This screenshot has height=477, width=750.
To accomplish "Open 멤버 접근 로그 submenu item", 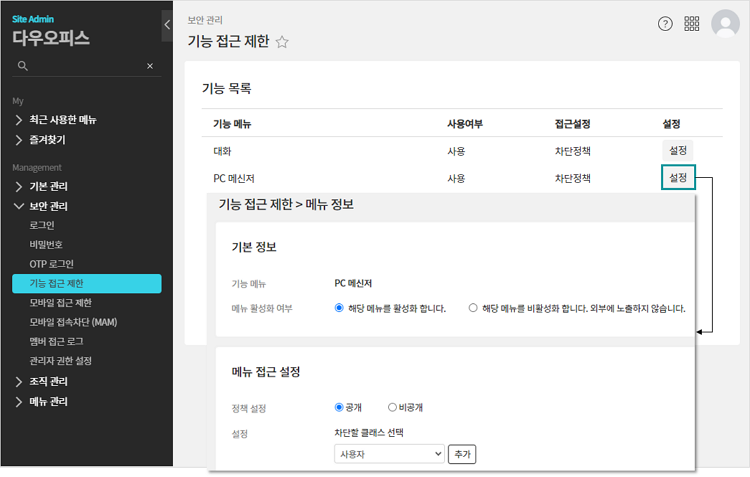I will click(x=56, y=342).
